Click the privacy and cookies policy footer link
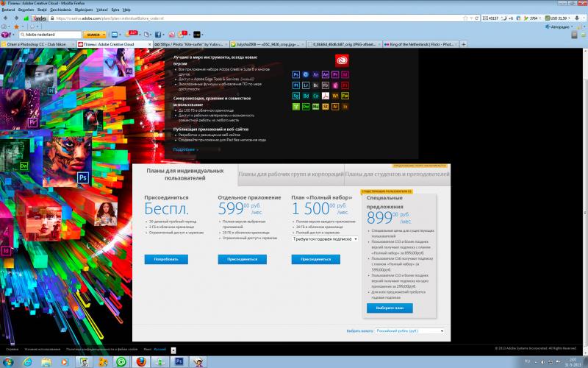Screen dimensions: 588x368 pyautogui.click(x=102, y=349)
